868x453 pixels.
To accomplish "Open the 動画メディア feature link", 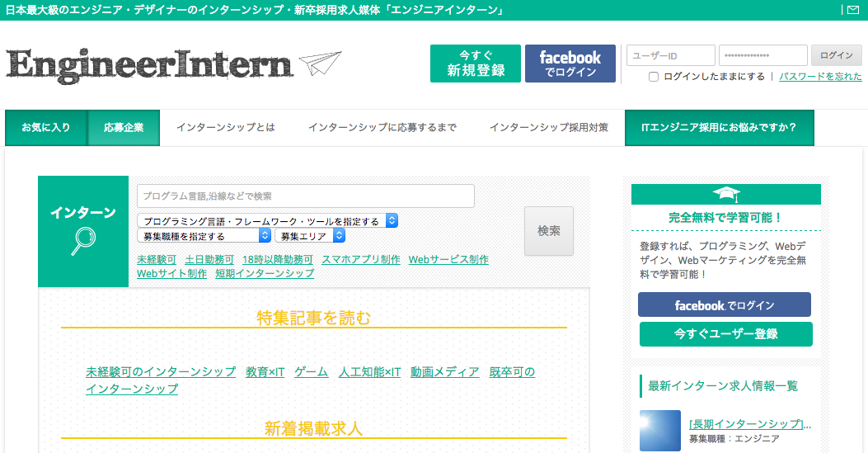I will (444, 371).
